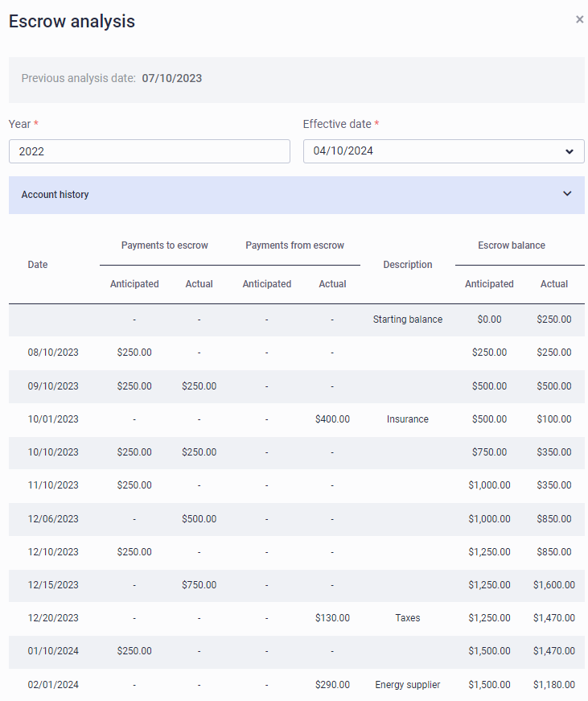Select the 12/15/2023 row date

[x=53, y=585]
